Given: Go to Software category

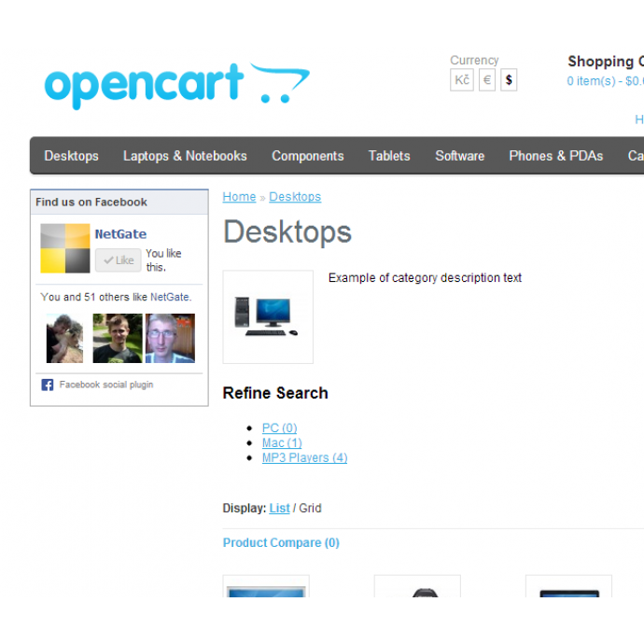Looking at the screenshot, I should coord(459,156).
